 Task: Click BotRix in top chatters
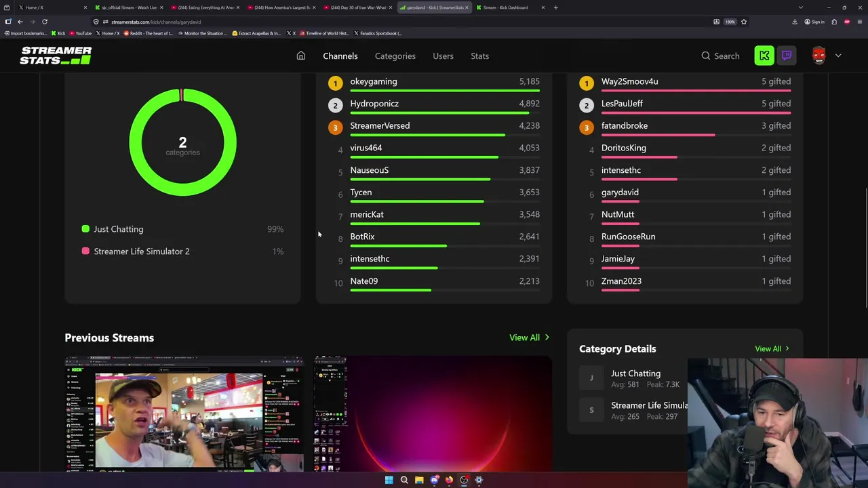[362, 237]
